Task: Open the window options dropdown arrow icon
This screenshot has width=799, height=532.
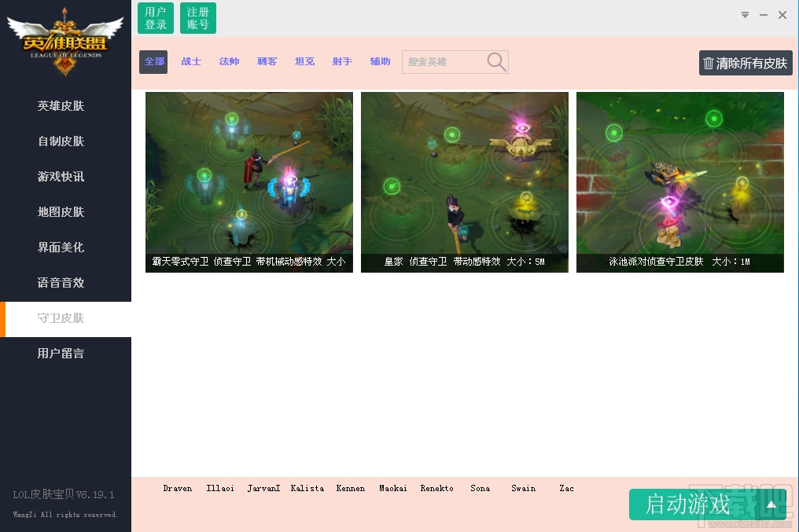Action: [745, 15]
